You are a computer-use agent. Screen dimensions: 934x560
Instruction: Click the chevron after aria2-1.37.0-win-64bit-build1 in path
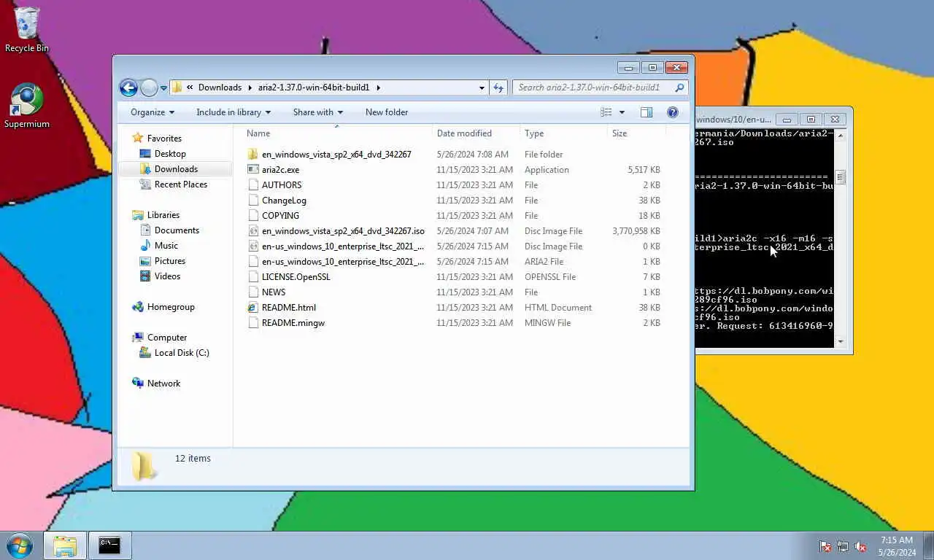(378, 87)
